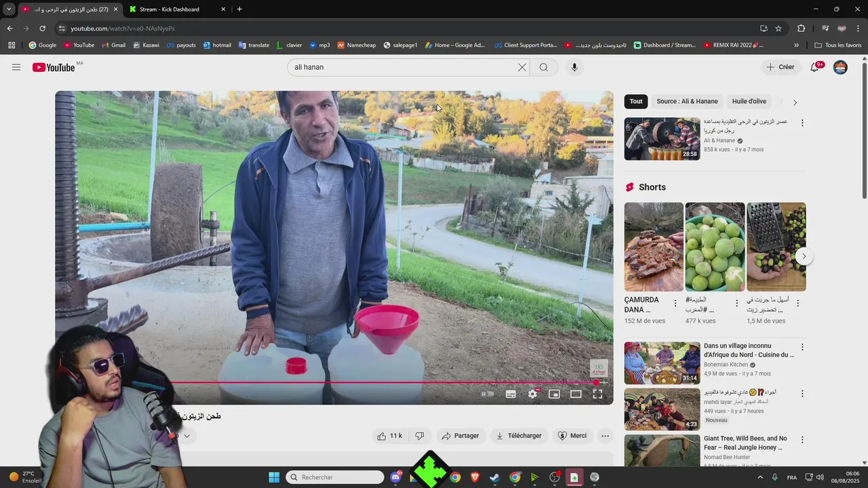
Task: Open Discord from the taskbar
Action: point(395,477)
